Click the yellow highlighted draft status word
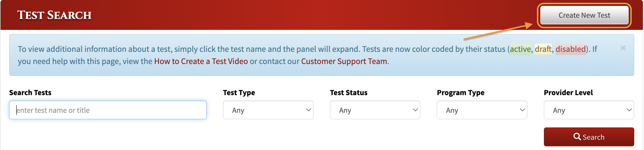The image size is (644, 150). [543, 49]
